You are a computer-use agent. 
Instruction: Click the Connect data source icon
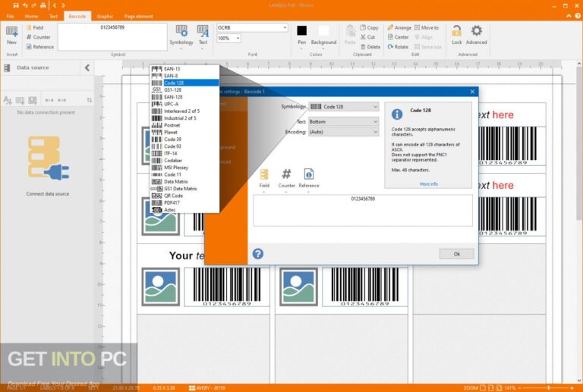[x=48, y=158]
